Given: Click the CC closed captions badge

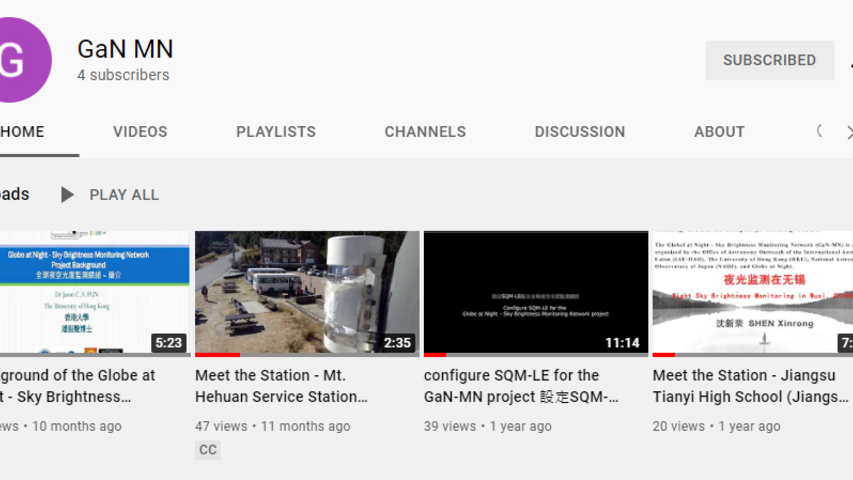Looking at the screenshot, I should 208,450.
